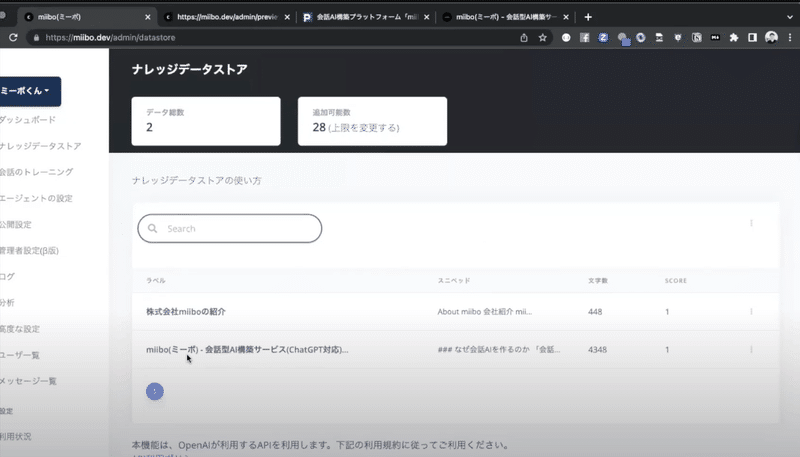Open ナレッジデータストアの使い方 link
Viewport: 800px width, 457px height.
pos(196,181)
